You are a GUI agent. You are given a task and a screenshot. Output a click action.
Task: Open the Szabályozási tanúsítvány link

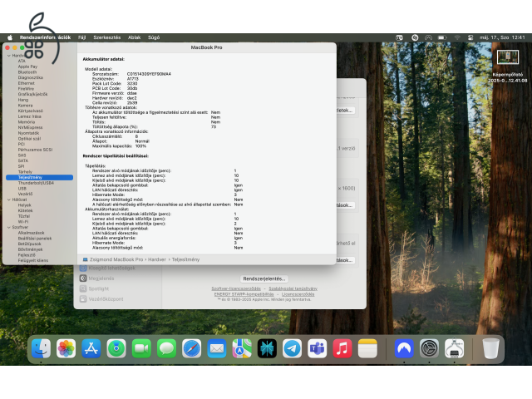click(293, 288)
